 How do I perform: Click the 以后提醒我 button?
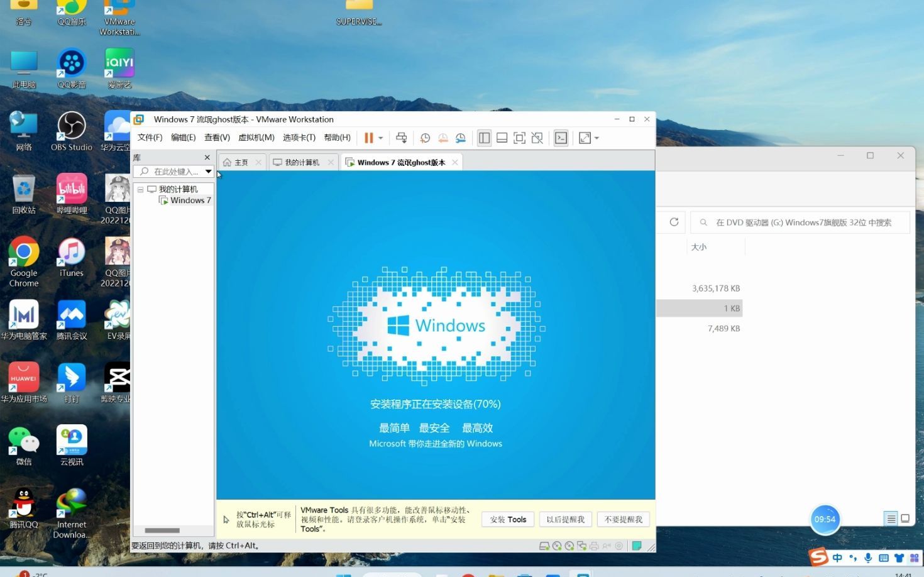pyautogui.click(x=565, y=519)
